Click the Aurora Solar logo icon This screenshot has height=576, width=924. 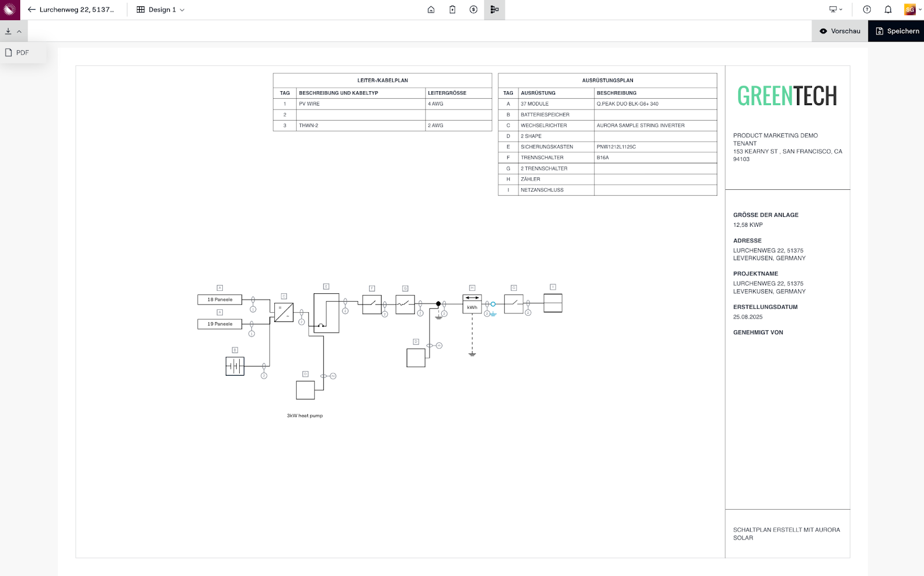(10, 10)
